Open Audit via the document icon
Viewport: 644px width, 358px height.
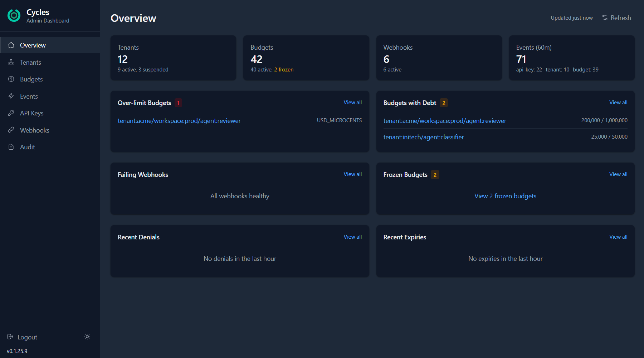[11, 147]
